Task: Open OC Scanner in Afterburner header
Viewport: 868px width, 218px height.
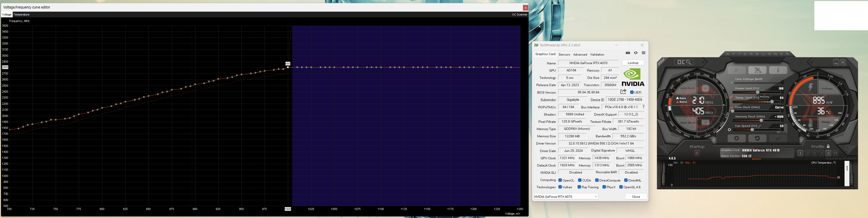Action: (684, 62)
